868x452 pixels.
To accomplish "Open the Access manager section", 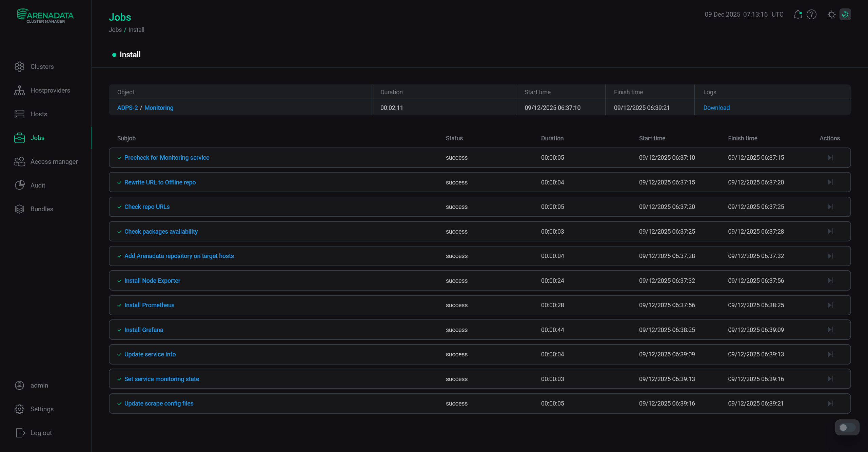I will click(x=54, y=161).
